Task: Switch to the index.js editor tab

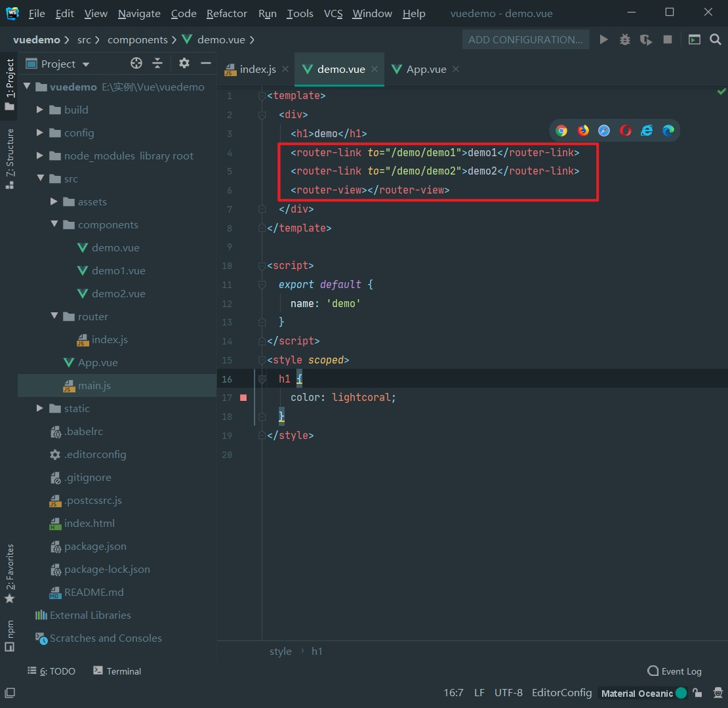Action: [x=257, y=69]
